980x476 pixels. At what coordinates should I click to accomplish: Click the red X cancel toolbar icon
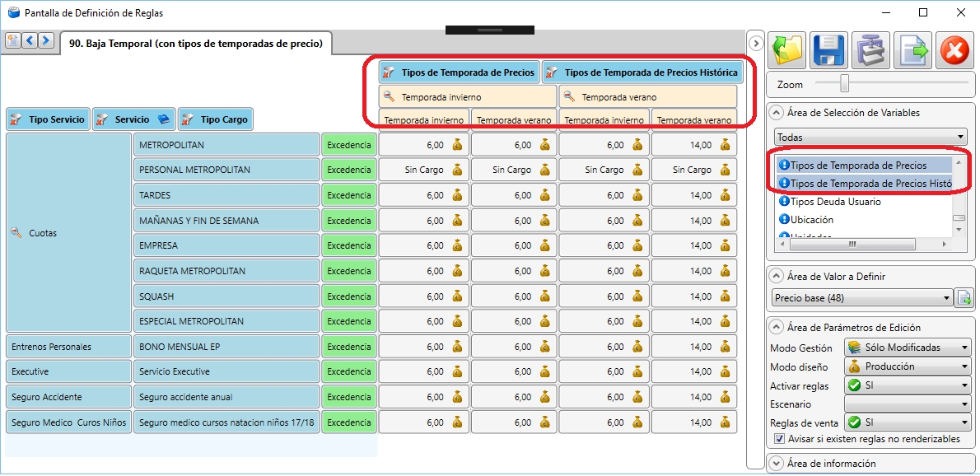(x=954, y=50)
